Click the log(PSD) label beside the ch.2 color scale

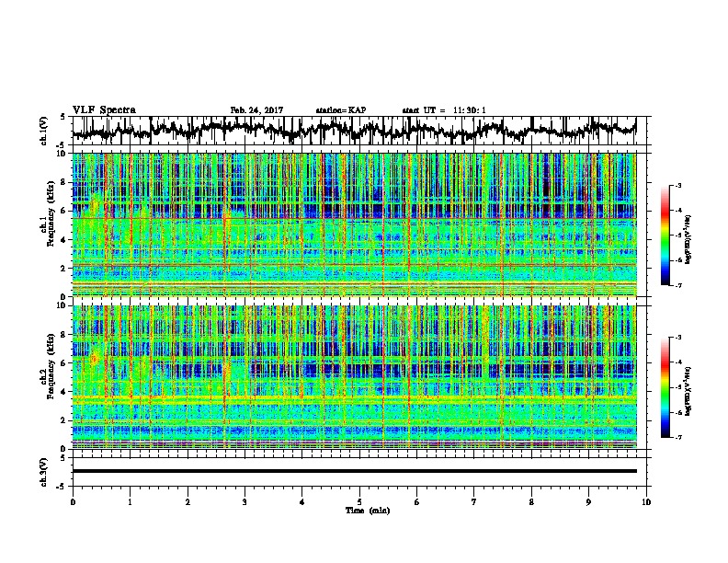point(688,391)
